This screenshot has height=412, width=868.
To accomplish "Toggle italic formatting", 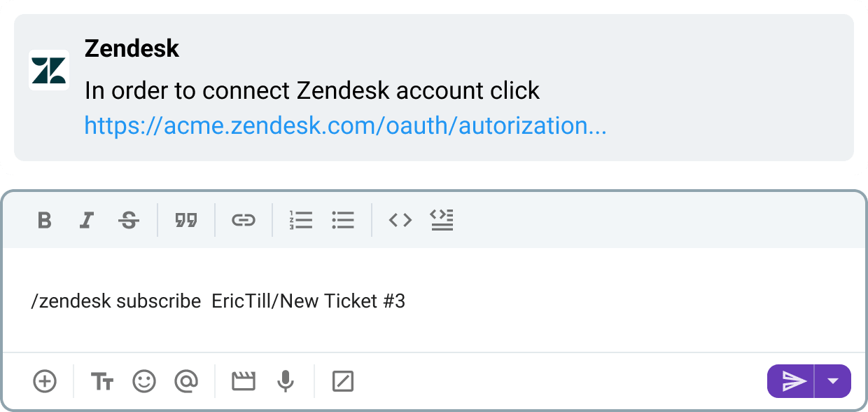I will click(x=86, y=219).
